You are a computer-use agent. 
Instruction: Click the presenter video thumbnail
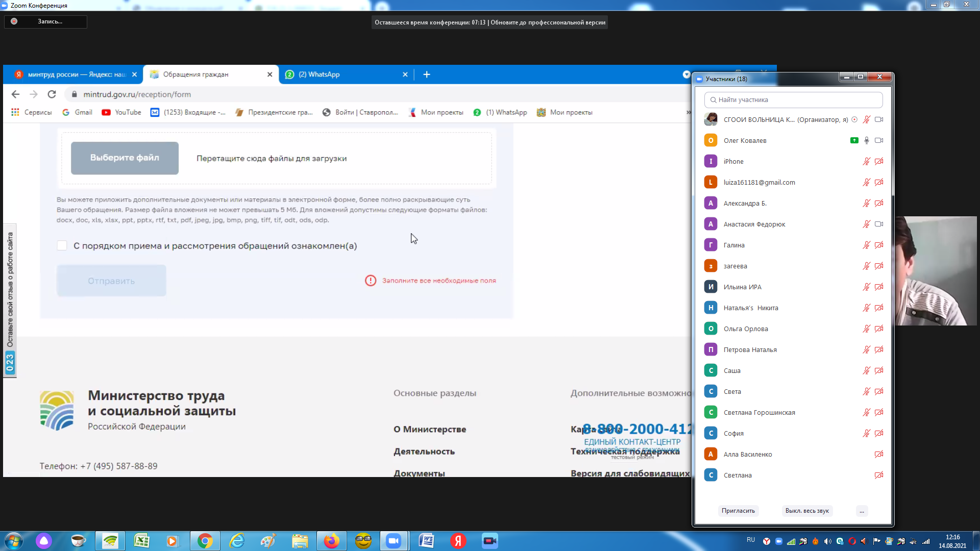[x=936, y=271]
